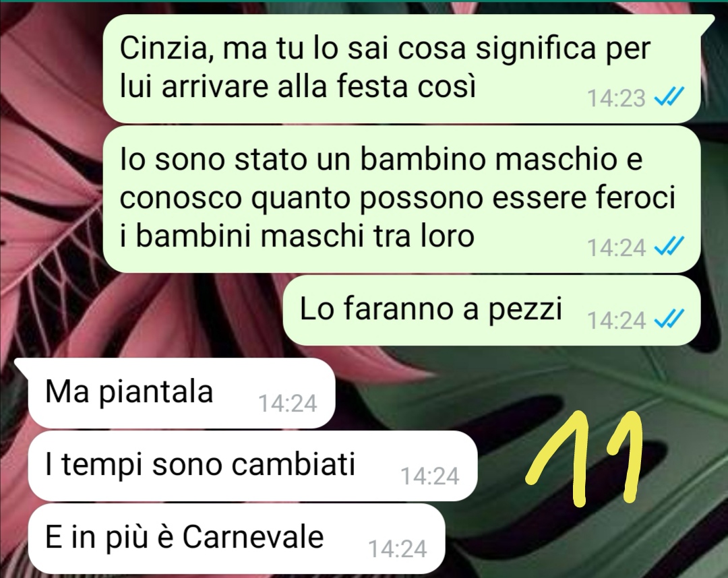Select the 'Lo faranno a pezzi' message

[x=491, y=311]
